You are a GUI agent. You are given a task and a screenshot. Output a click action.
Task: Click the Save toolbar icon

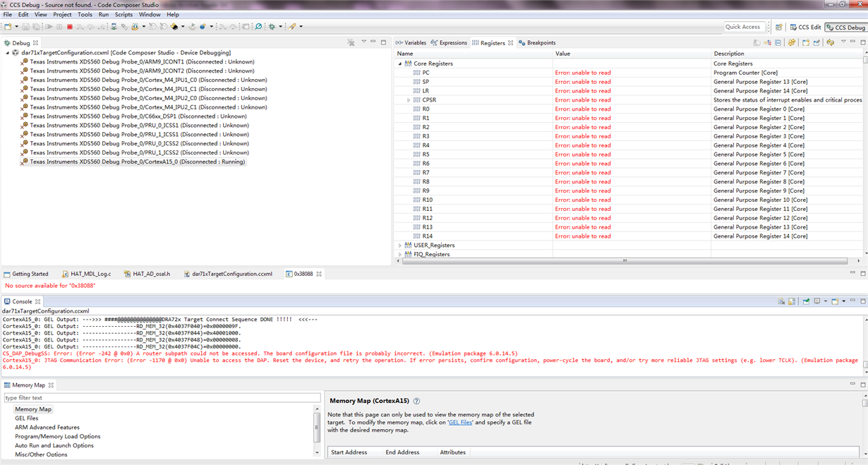point(25,27)
